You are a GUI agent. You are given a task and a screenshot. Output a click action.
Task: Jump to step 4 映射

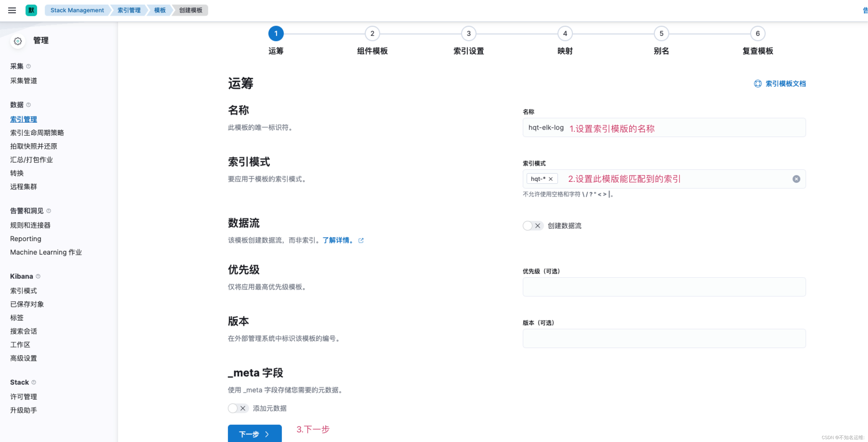(565, 34)
